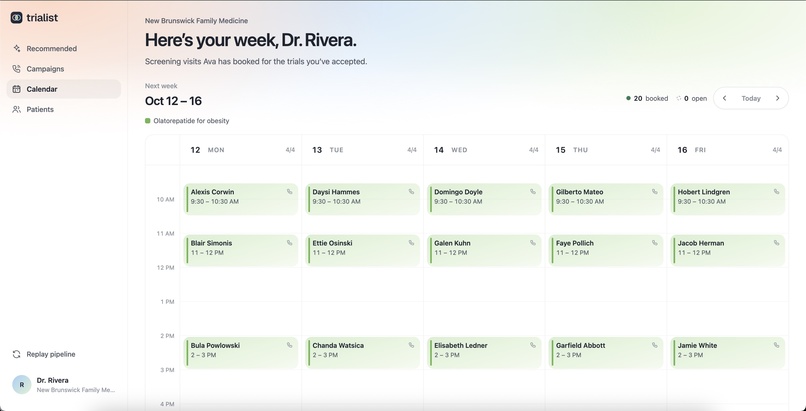806x411 pixels.
Task: Open Jacob Herman 11 AM appointment
Action: [x=728, y=250]
